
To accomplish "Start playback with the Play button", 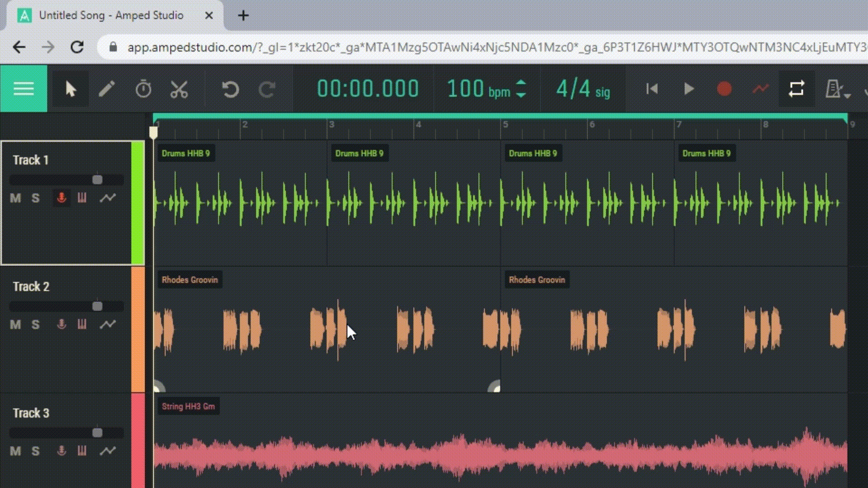I will tap(688, 89).
